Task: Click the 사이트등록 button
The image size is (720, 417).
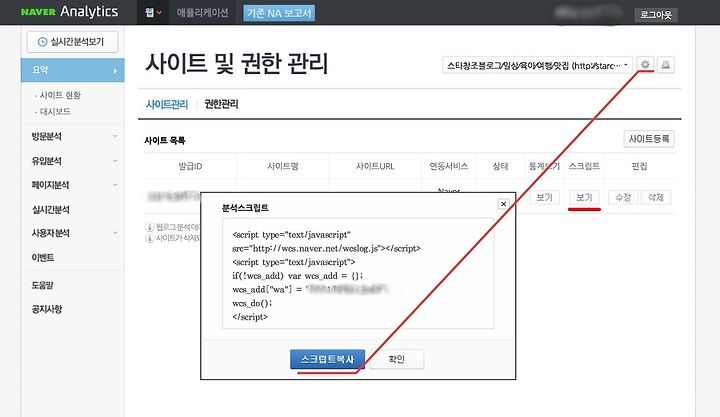Action: (x=649, y=139)
